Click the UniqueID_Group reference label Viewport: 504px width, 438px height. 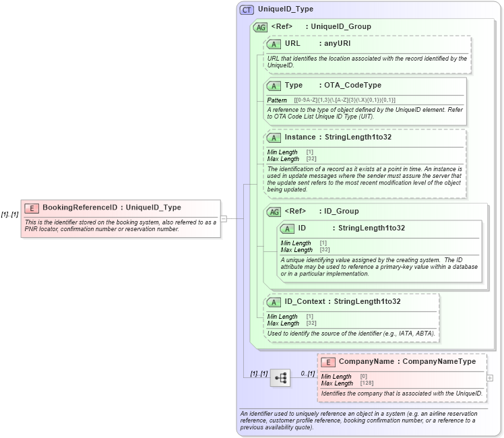coord(341,26)
